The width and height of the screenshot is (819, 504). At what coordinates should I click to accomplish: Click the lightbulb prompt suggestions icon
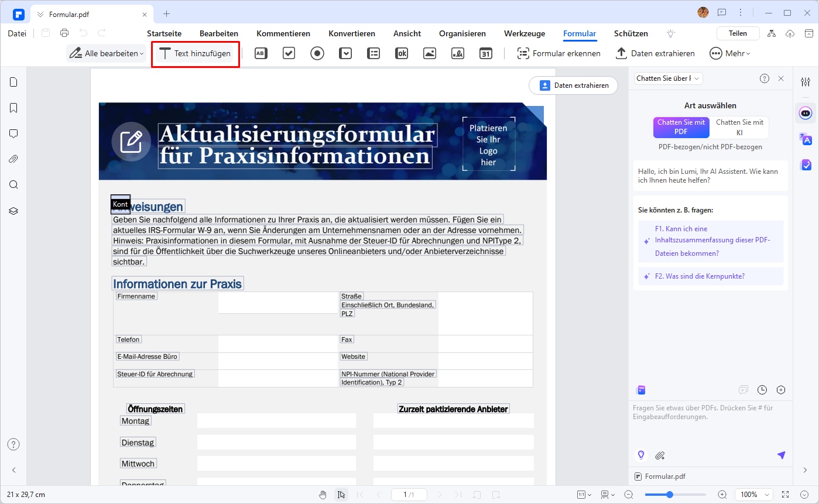(x=641, y=455)
